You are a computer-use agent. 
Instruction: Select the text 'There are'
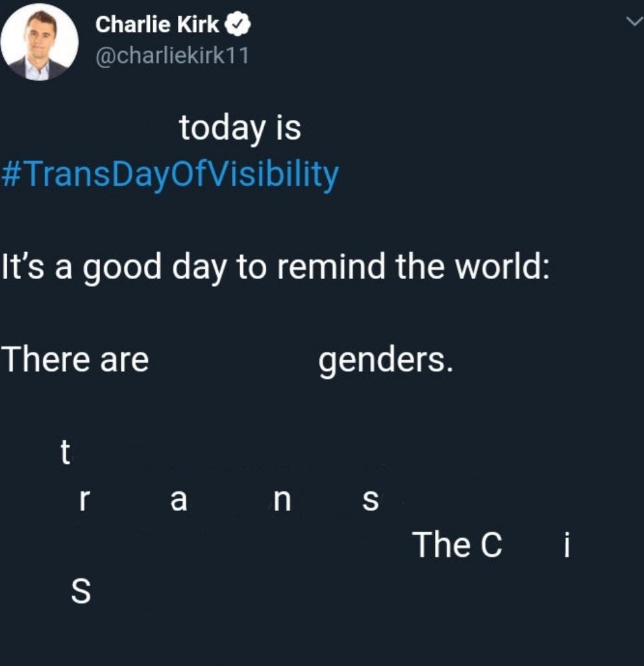tap(79, 361)
